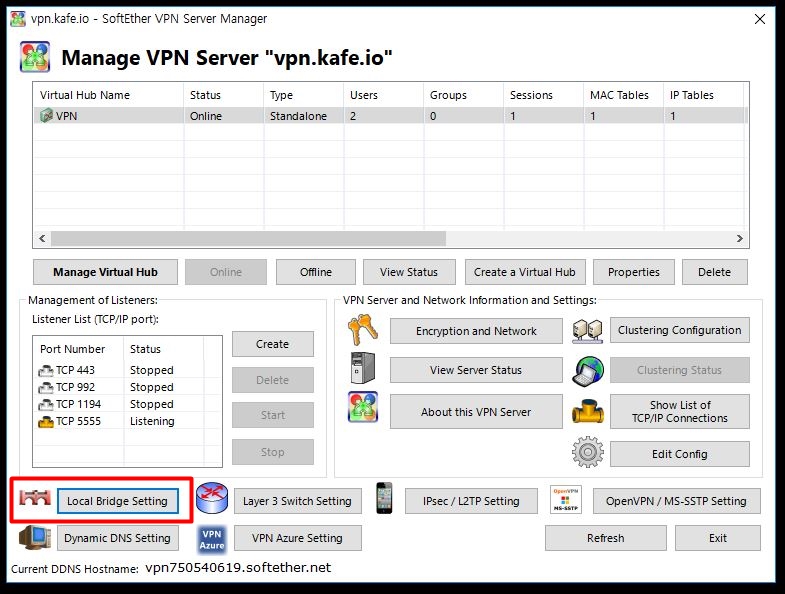785x594 pixels.
Task: Open VPN Azure Setting
Action: point(297,538)
